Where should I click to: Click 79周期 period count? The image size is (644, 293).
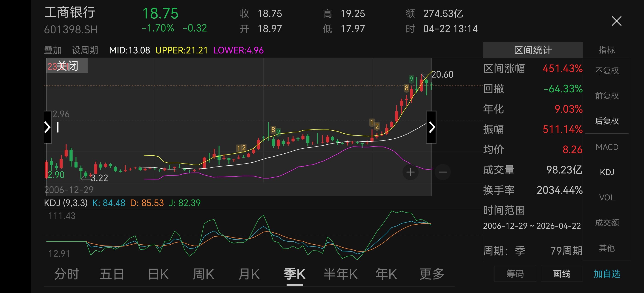(x=566, y=251)
